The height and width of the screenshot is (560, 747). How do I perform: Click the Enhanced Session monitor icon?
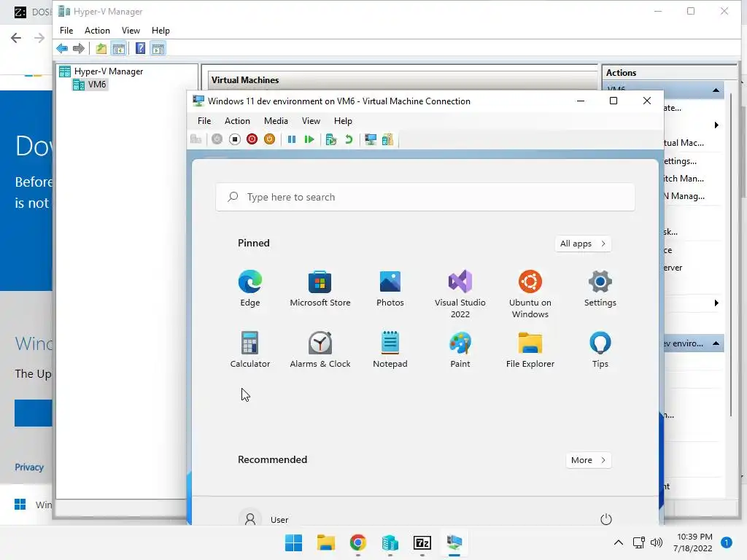click(370, 139)
